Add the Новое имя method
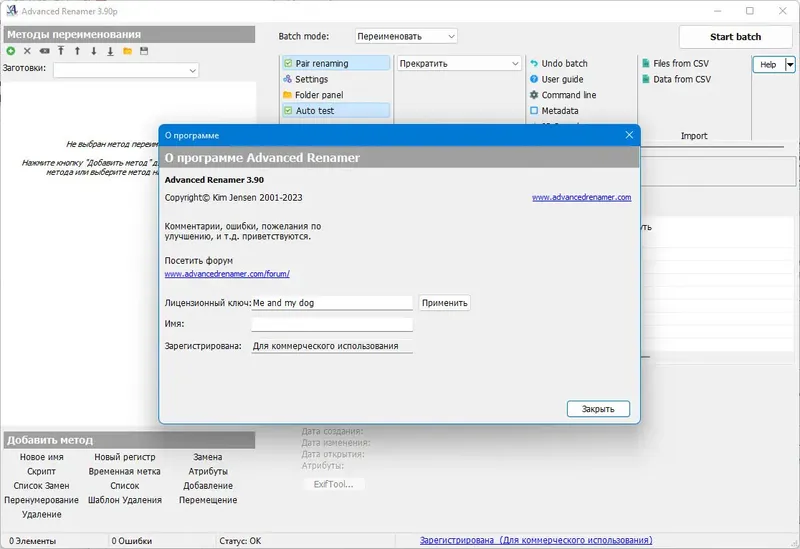Image resolution: width=800 pixels, height=549 pixels. (41, 457)
